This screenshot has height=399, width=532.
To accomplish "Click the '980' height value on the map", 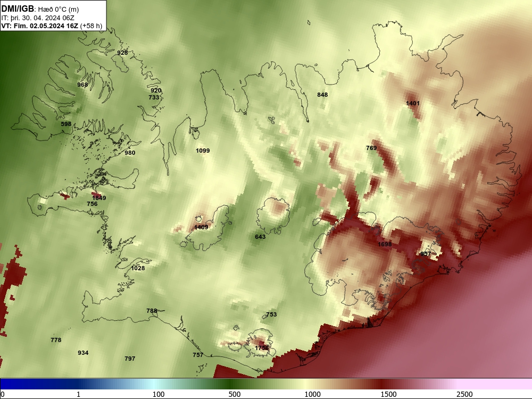I will coord(130,153).
